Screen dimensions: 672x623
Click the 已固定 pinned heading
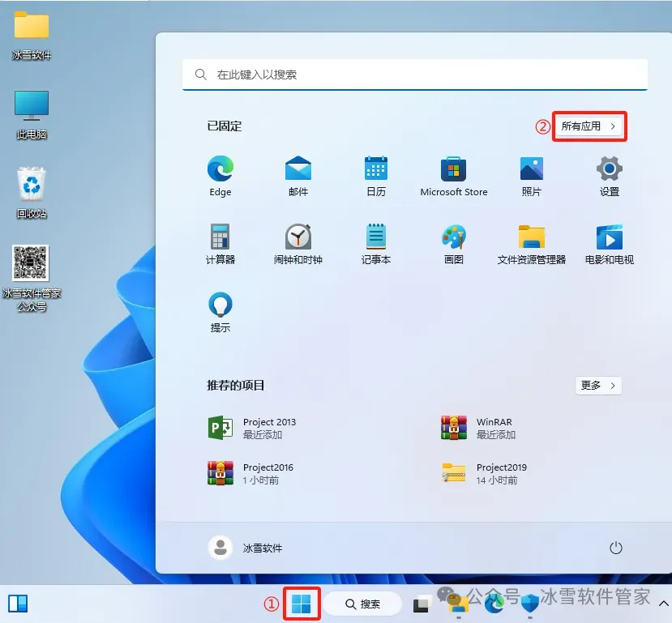[x=225, y=126]
